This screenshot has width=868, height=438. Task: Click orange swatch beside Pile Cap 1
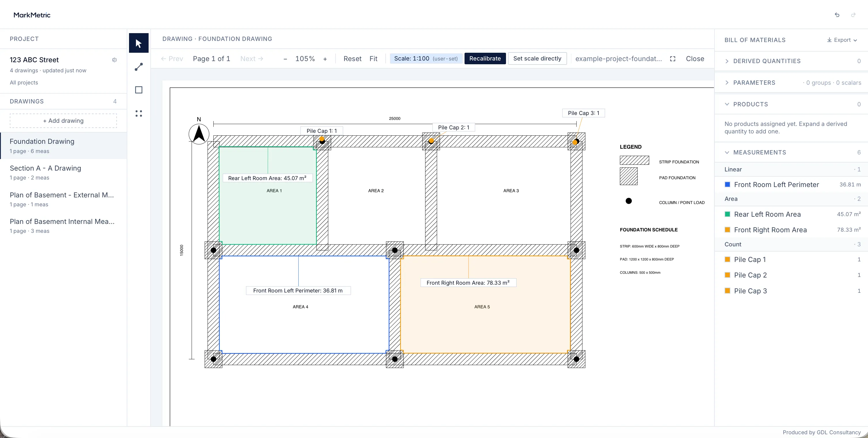pos(727,259)
